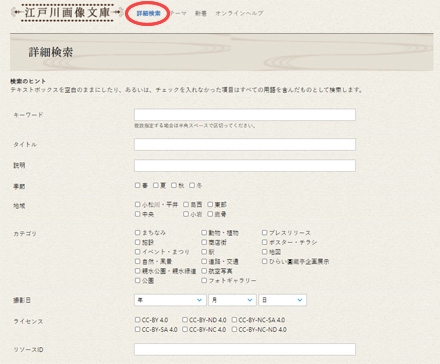Open the 詳細検索 navigation link
Image resolution: width=440 pixels, height=364 pixels.
(x=149, y=13)
